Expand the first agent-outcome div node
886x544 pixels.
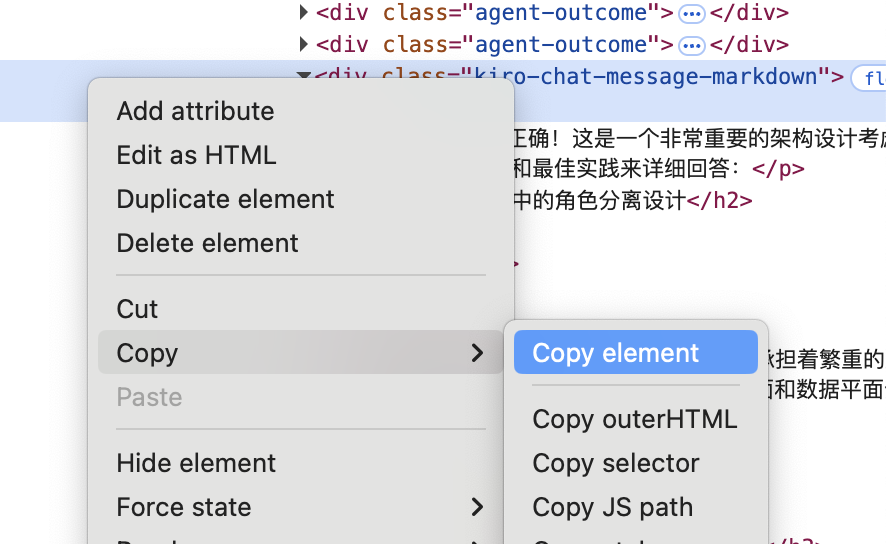click(304, 13)
